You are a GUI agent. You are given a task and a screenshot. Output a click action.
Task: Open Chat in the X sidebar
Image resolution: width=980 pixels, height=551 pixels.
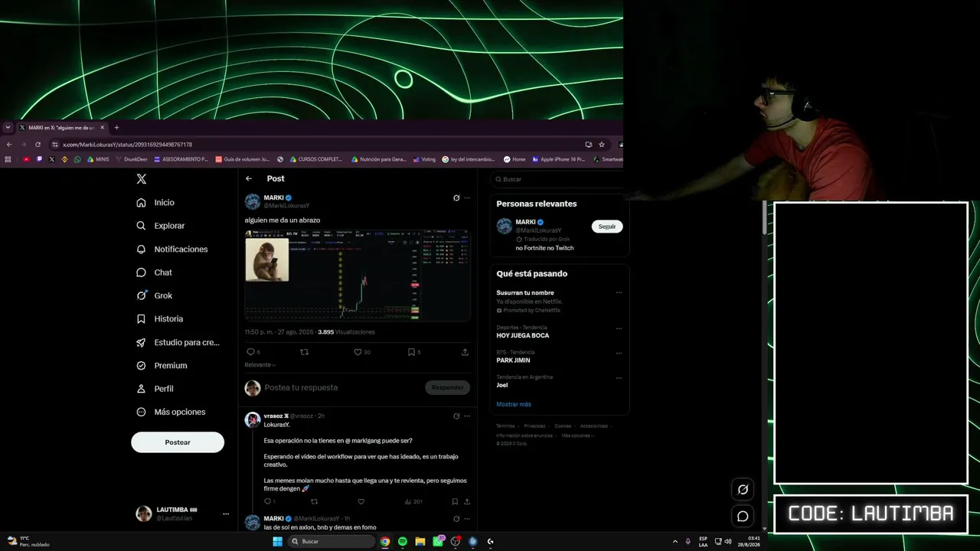(x=154, y=272)
